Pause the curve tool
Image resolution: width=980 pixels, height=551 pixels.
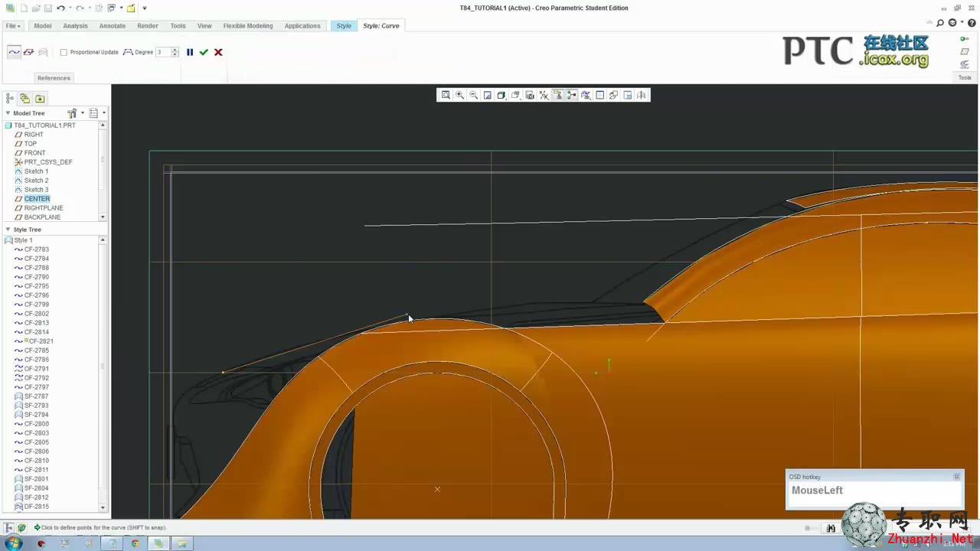[190, 52]
